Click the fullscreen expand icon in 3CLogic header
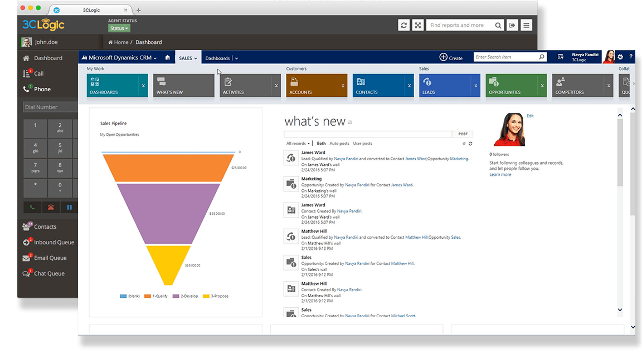The height and width of the screenshot is (364, 642). [417, 26]
